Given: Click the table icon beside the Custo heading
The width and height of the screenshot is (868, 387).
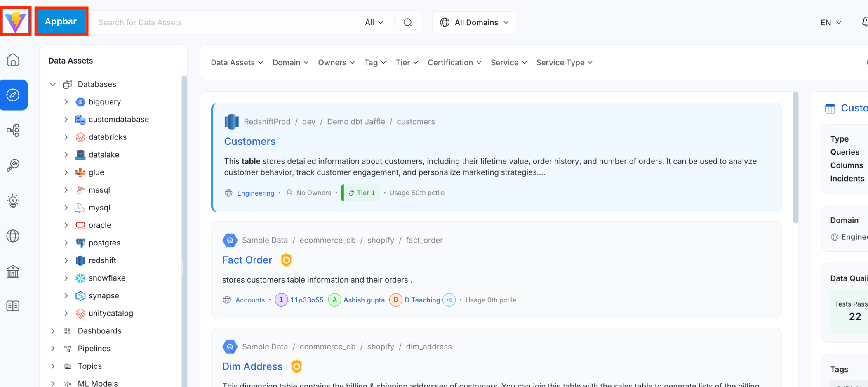Looking at the screenshot, I should [830, 109].
